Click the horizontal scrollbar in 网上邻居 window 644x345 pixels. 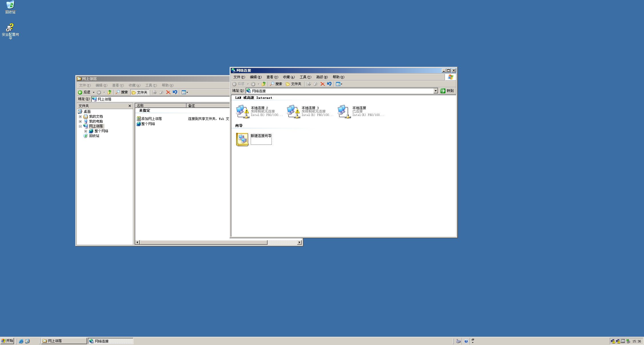[203, 242]
